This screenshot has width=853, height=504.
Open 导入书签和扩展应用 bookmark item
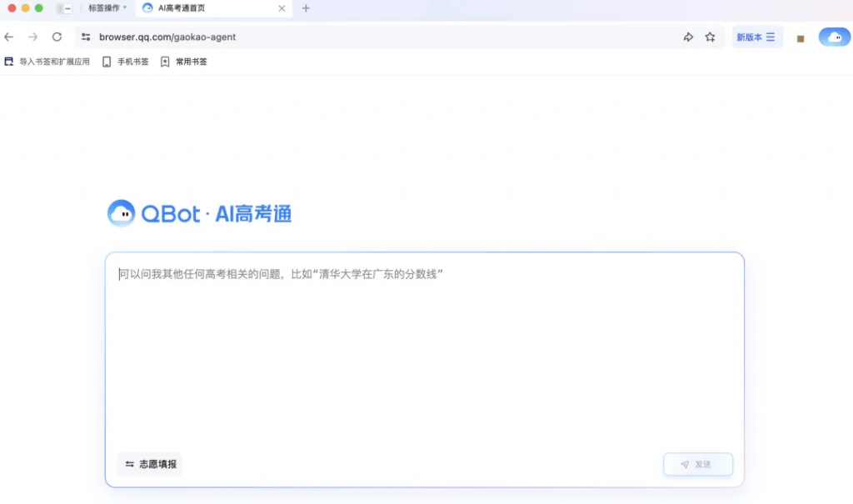(x=47, y=62)
